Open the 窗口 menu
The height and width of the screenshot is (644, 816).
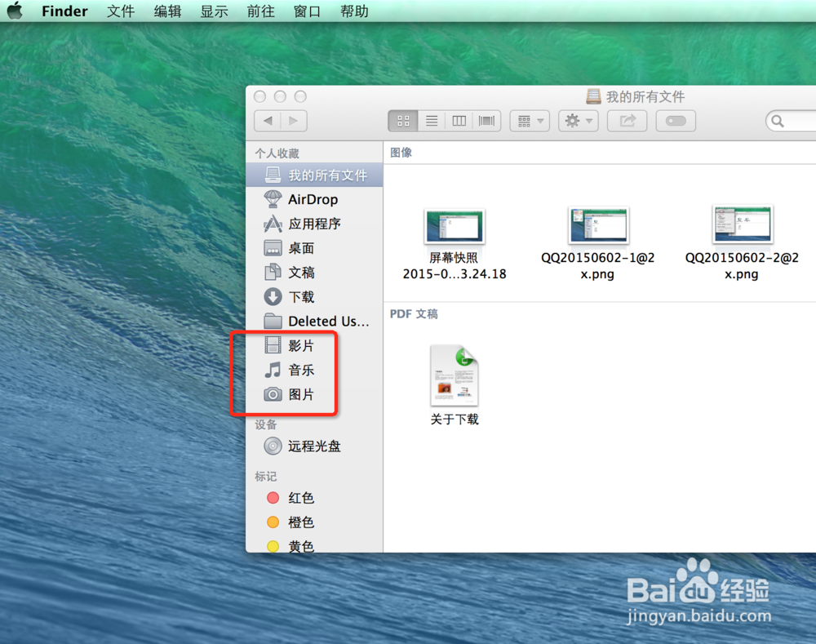(x=307, y=11)
